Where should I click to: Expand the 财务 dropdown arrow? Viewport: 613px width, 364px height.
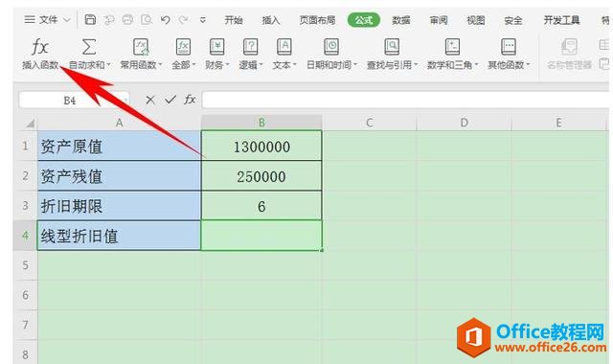[228, 65]
